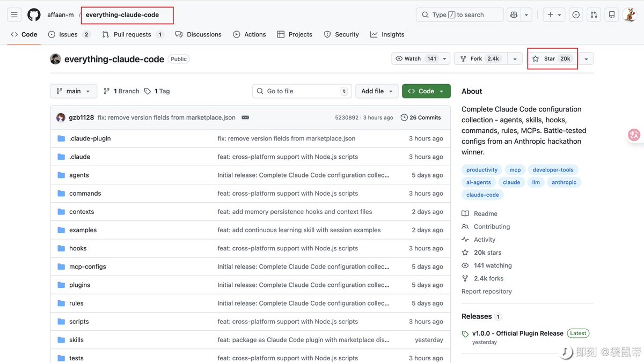Open the Pull requests tab
644x363 pixels.
pyautogui.click(x=133, y=34)
